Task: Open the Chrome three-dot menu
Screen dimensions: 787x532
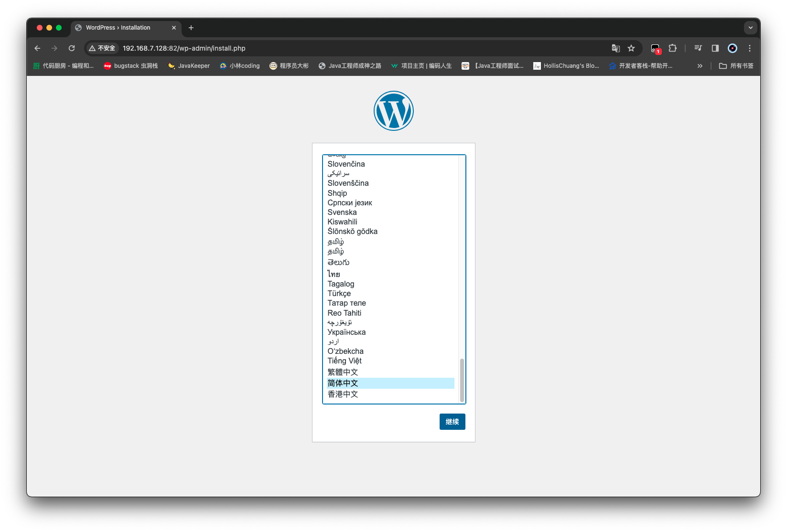Action: 750,48
